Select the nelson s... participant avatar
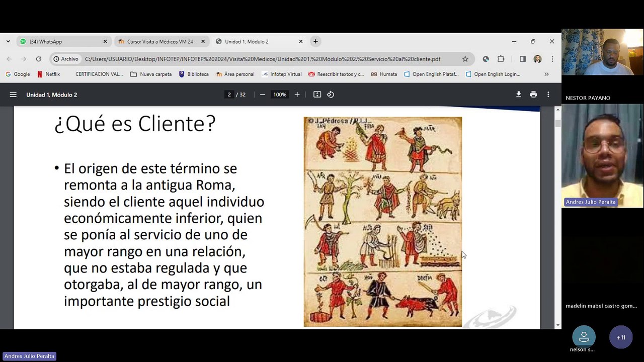644x362 pixels. pos(584,337)
